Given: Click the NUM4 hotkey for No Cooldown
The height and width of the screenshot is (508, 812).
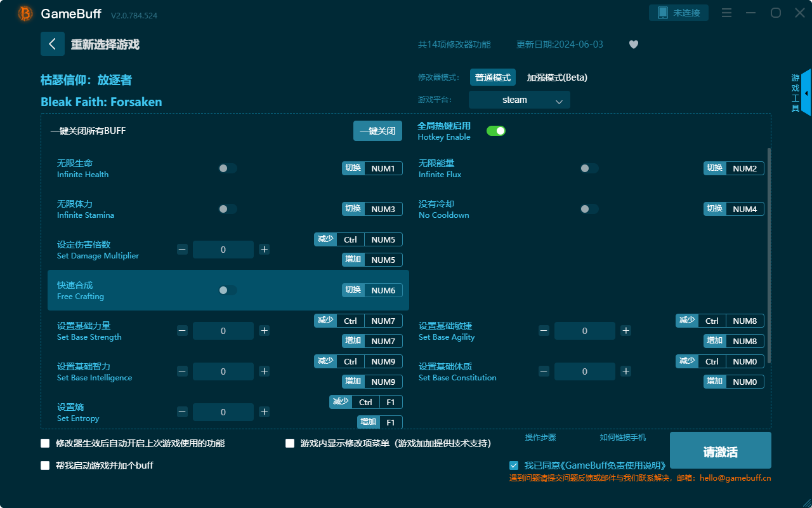Looking at the screenshot, I should pos(745,209).
